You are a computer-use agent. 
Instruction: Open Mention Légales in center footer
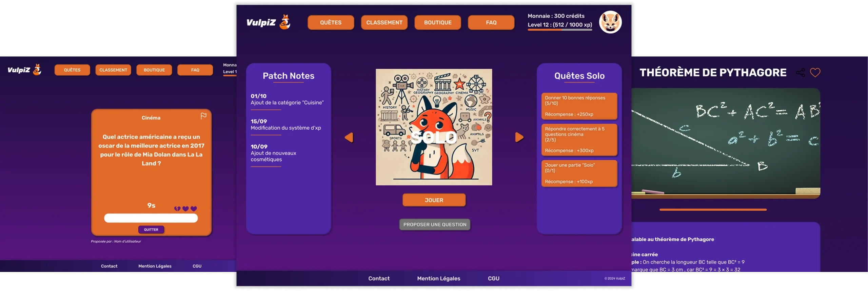coord(438,278)
